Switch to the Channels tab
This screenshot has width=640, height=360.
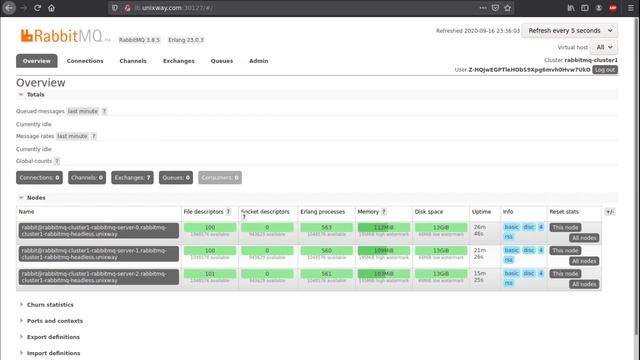133,61
